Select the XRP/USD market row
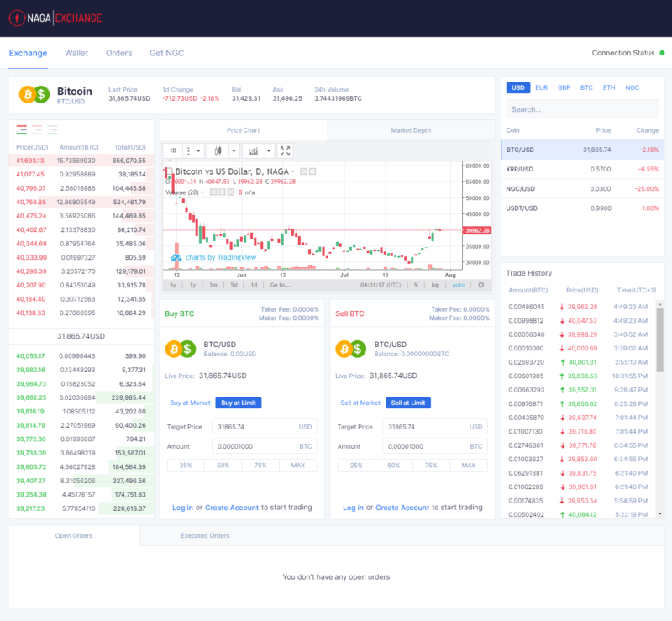The height and width of the screenshot is (621, 672). point(582,169)
